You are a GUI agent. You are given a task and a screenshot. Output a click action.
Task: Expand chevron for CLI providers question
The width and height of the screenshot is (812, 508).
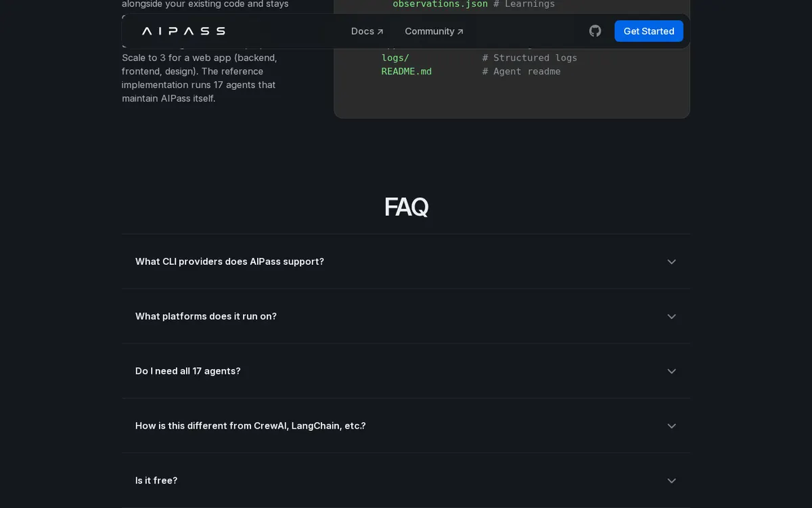click(x=671, y=261)
